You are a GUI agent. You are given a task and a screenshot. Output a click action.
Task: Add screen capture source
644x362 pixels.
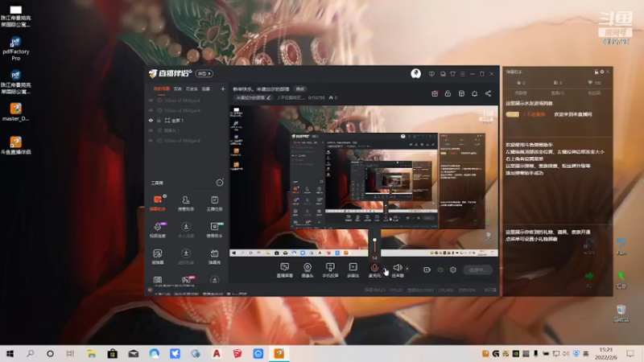click(285, 270)
